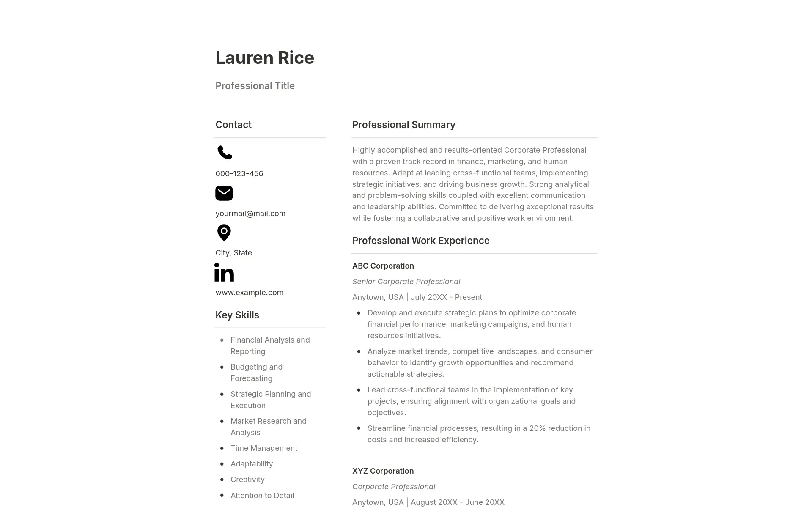Click the email envelope icon
The height and width of the screenshot is (507, 812).
click(224, 193)
